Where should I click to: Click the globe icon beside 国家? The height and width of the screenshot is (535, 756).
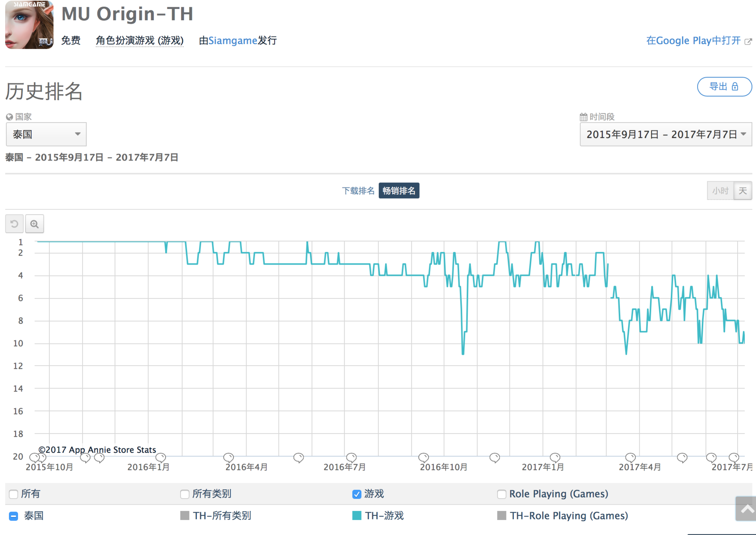9,117
